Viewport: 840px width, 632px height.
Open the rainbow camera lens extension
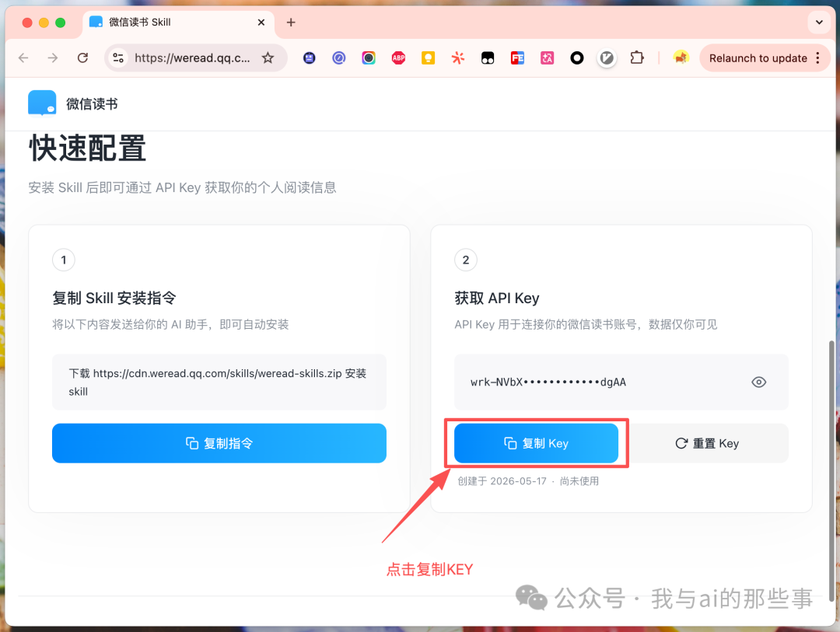point(369,58)
